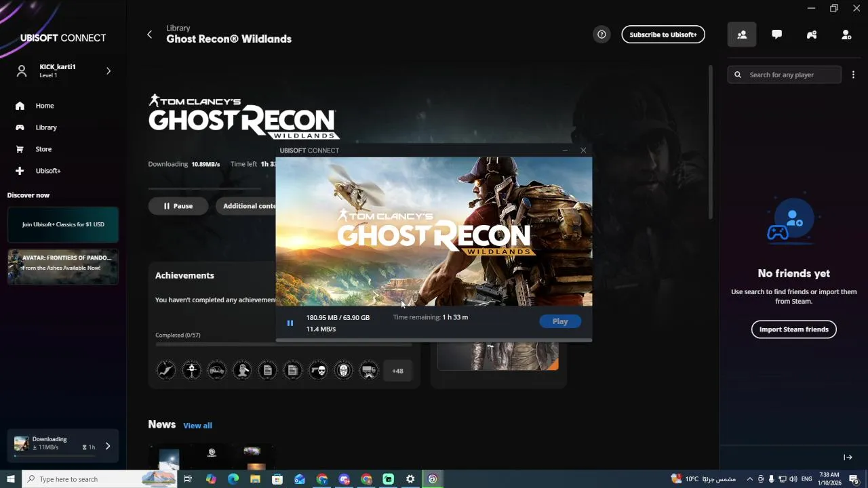Viewport: 868px width, 488px height.
Task: Collapse the friends panel with arrow
Action: [x=848, y=457]
